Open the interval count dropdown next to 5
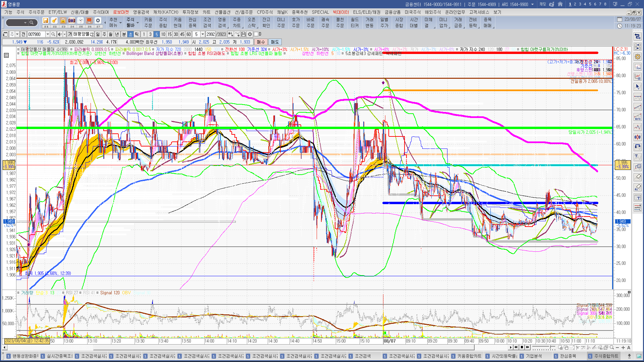The image size is (644, 362). (x=203, y=34)
